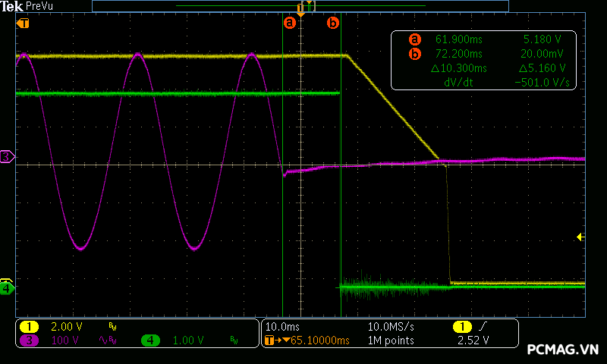The width and height of the screenshot is (607, 364).
Task: Click the trigger source channel 1 badge
Action: pos(461,326)
